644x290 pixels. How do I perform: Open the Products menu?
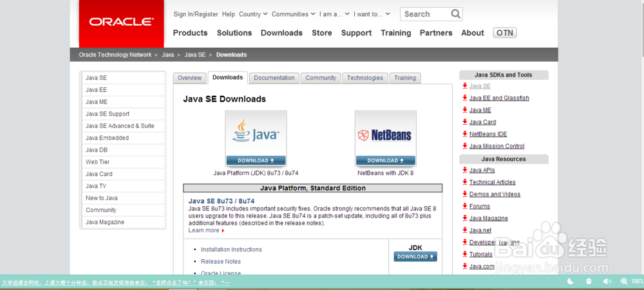coord(190,33)
